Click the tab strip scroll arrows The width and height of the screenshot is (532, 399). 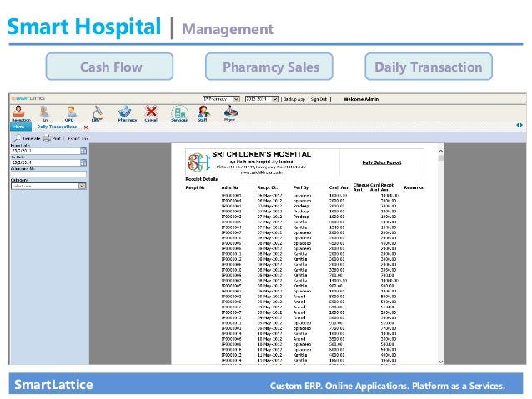519,125
